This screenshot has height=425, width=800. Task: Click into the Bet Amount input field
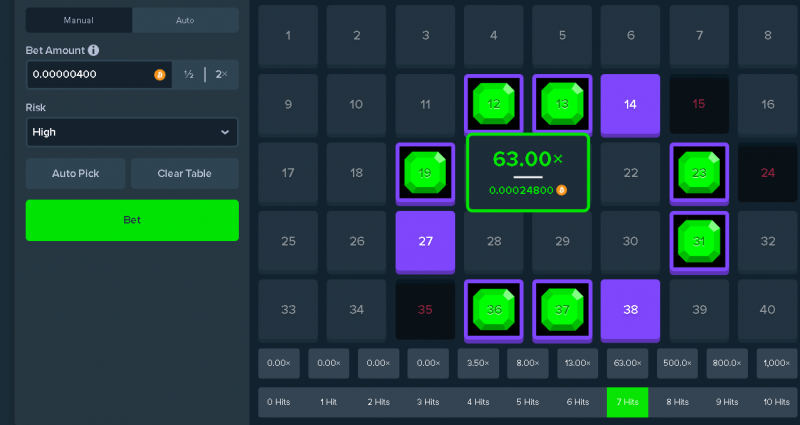coord(99,75)
